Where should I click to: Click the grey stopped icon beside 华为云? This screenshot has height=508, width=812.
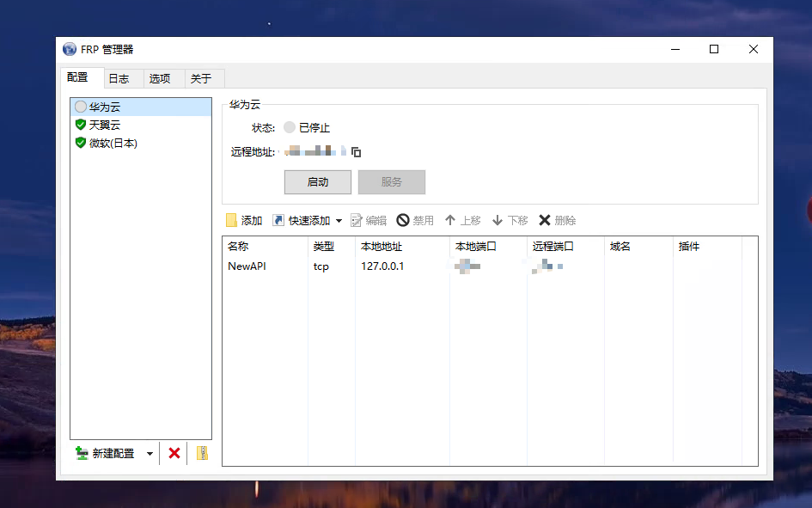tap(80, 107)
